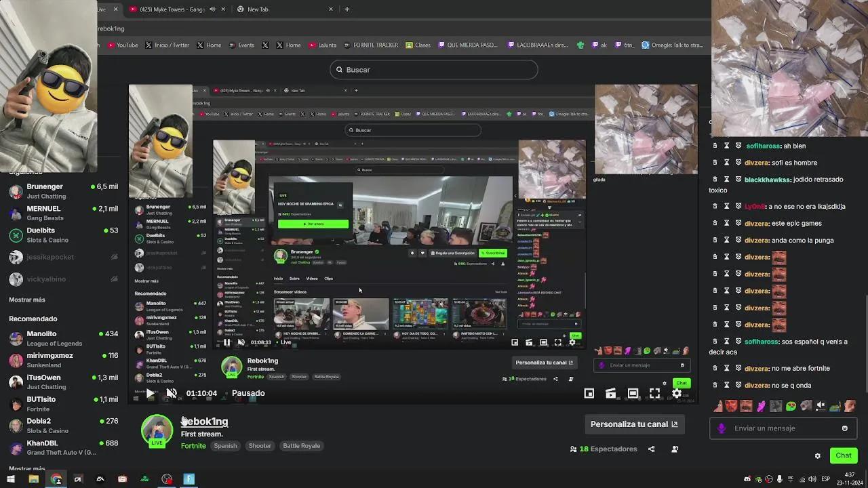The height and width of the screenshot is (488, 868).
Task: Timeout user on "sofi es hombre" message
Action: 726,163
